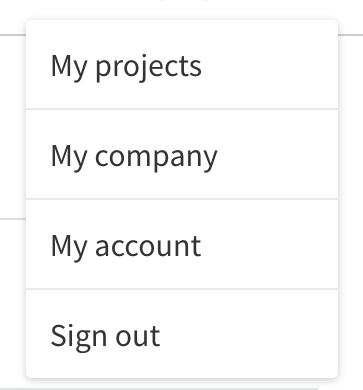This screenshot has width=363, height=390.
Task: Show My company
Action: (182, 154)
